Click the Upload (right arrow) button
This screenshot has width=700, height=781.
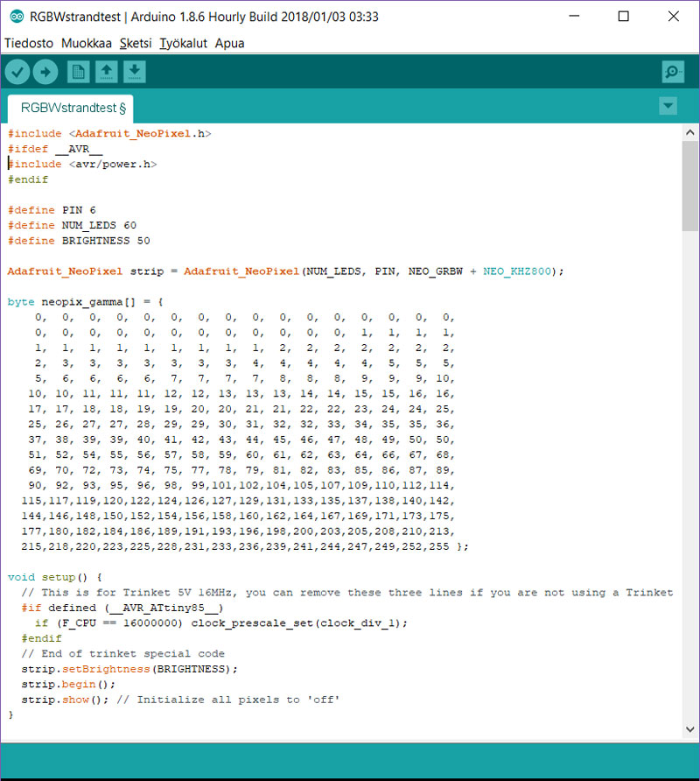tap(45, 72)
